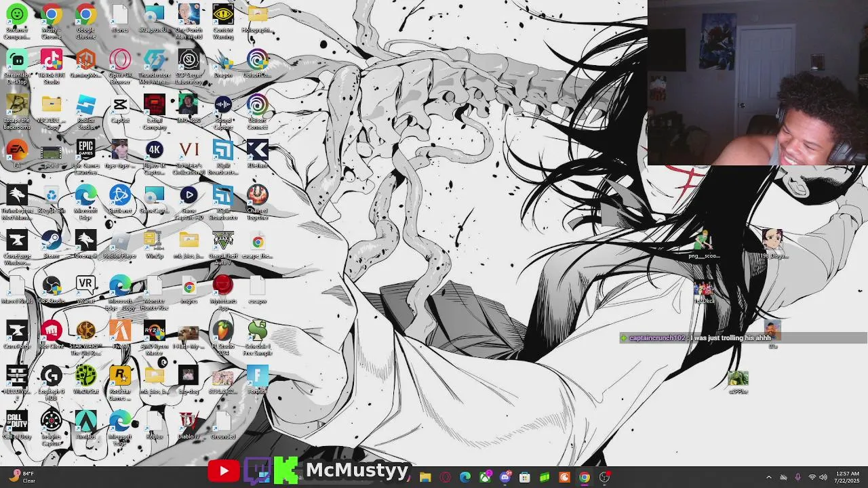Open File Explorer from the taskbar
Screen dimensions: 868x488
tap(425, 477)
